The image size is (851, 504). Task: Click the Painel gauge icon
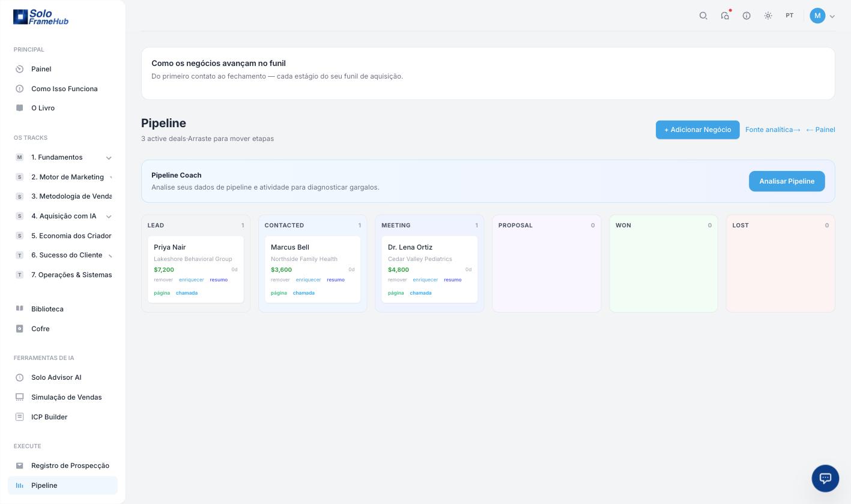19,69
